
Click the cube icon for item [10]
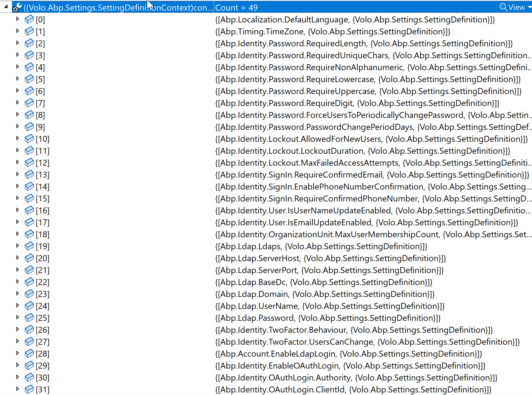tap(29, 139)
